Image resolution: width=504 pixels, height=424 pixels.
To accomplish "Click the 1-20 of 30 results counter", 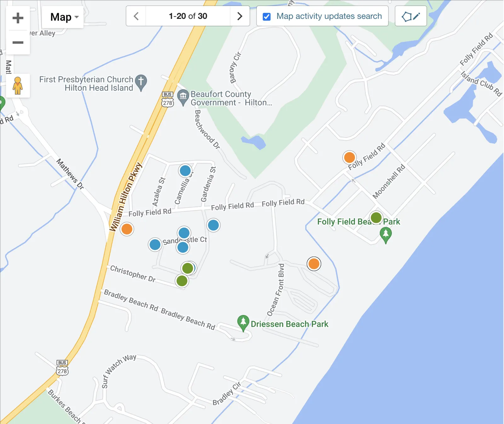I will click(188, 16).
